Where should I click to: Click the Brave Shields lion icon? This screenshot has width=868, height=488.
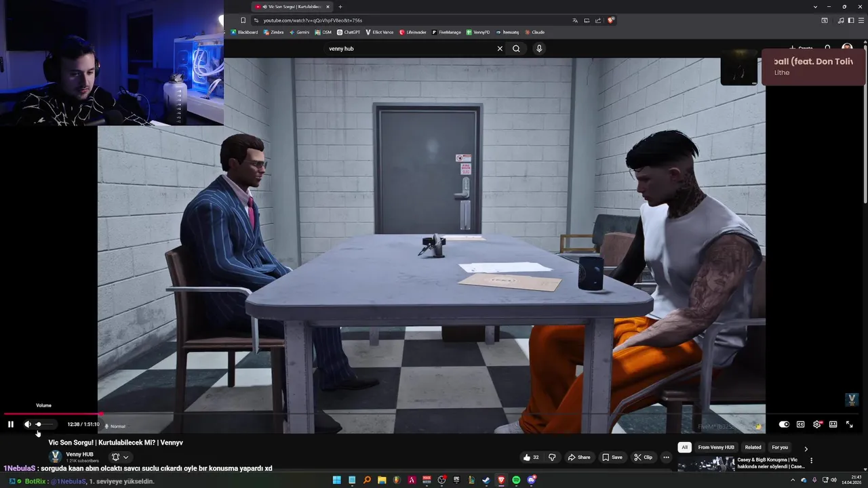[x=610, y=20]
